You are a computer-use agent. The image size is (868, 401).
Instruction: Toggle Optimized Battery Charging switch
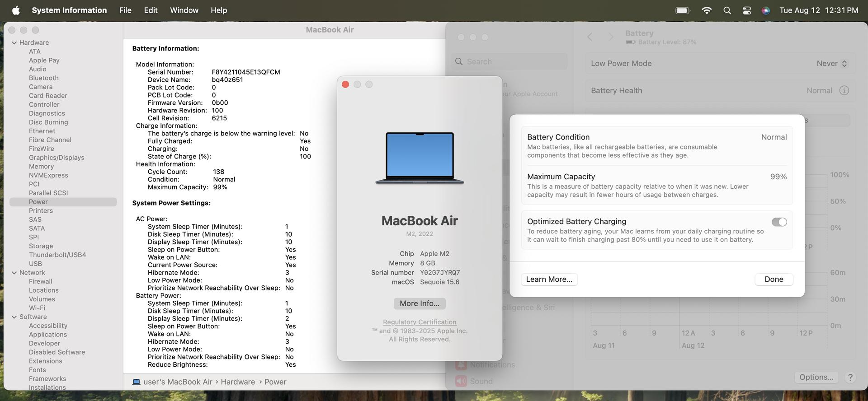pos(779,222)
